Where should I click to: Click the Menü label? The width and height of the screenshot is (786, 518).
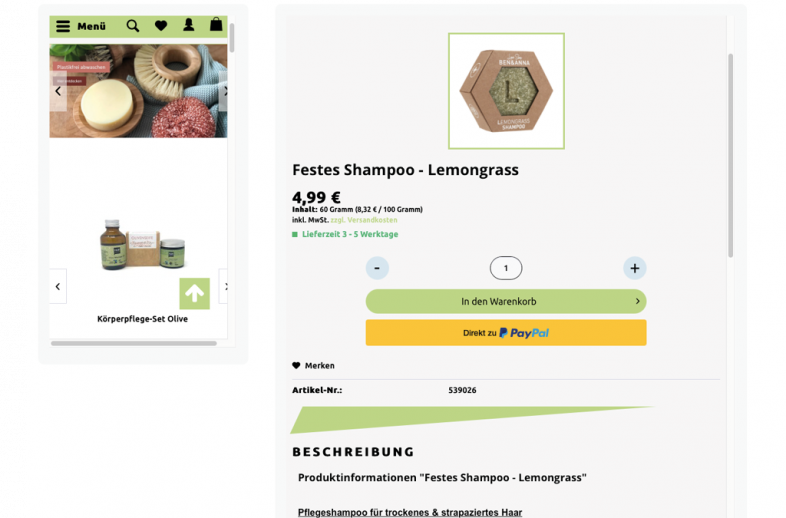(91, 26)
